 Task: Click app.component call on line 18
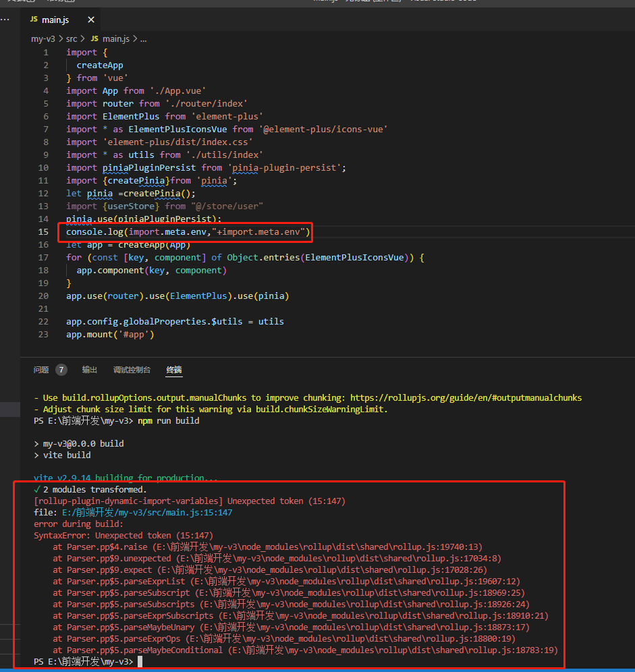pos(151,271)
